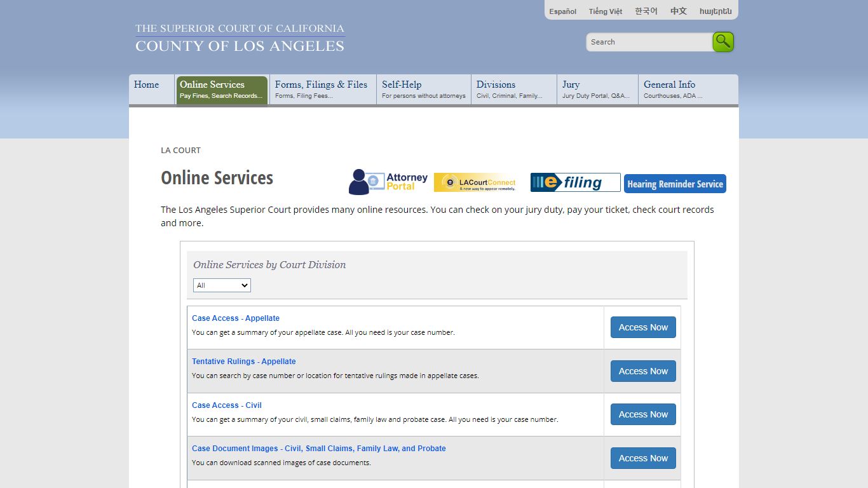Click the appellate case summary description text
The height and width of the screenshot is (488, 868).
pyautogui.click(x=323, y=332)
